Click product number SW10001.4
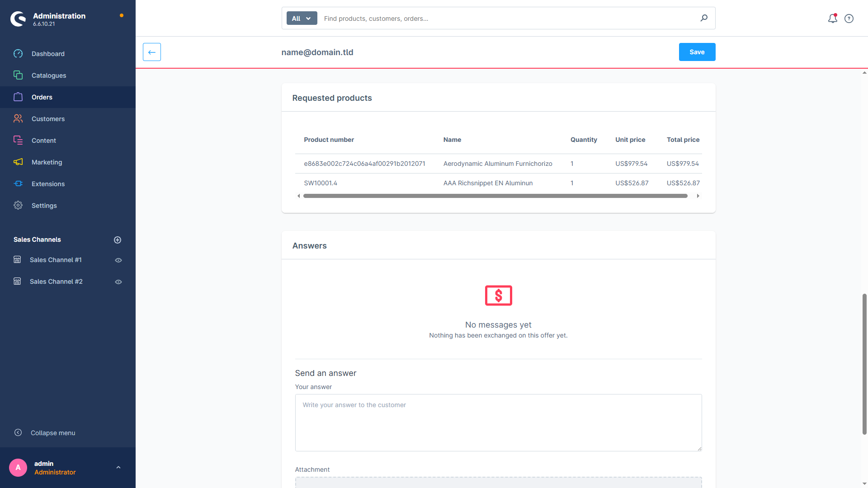Viewport: 868px width, 488px height. (321, 183)
